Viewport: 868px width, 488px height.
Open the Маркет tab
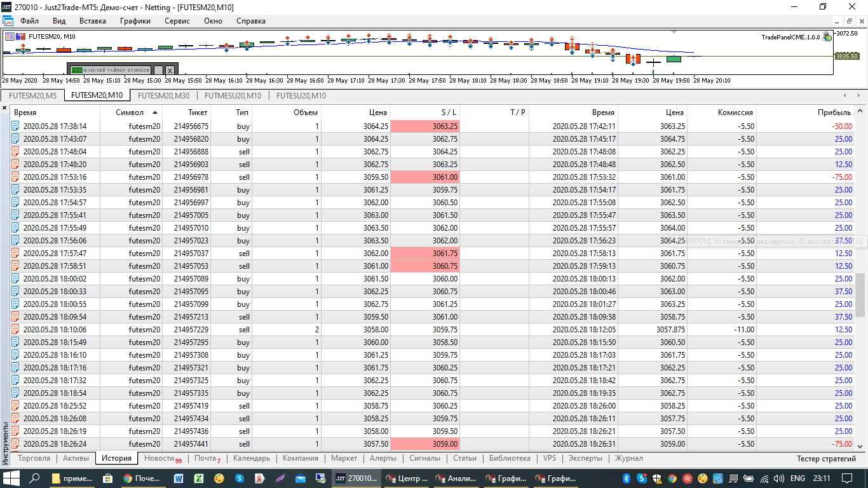pyautogui.click(x=344, y=458)
